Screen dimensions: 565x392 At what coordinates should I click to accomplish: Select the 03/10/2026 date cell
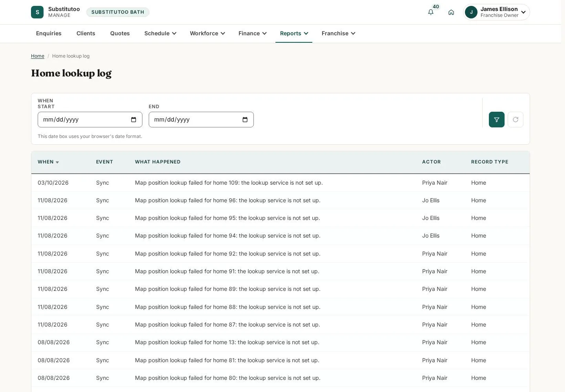(53, 183)
